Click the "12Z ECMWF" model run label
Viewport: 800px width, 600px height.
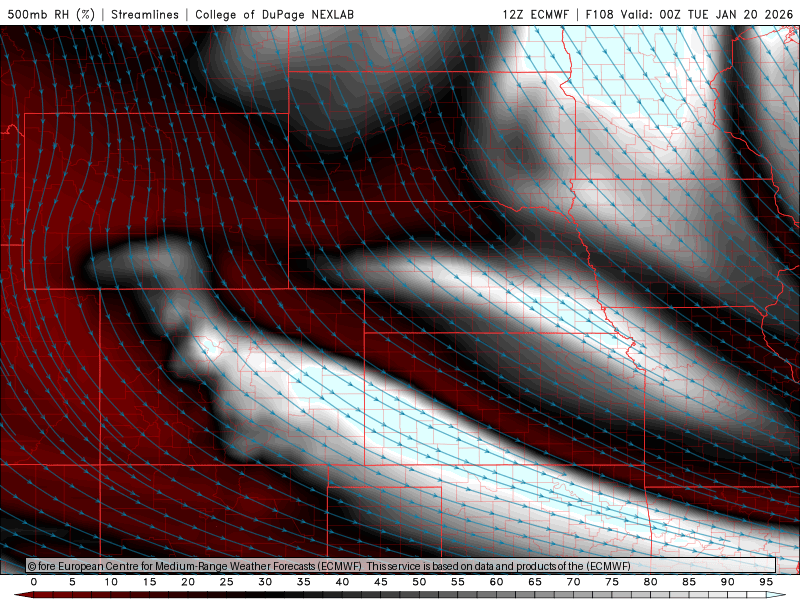(x=535, y=14)
